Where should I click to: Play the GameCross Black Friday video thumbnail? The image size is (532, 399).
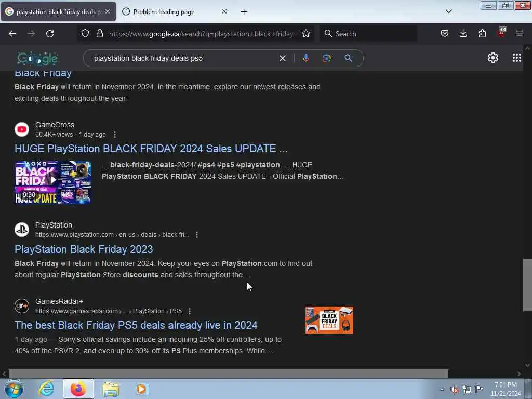coord(53,182)
